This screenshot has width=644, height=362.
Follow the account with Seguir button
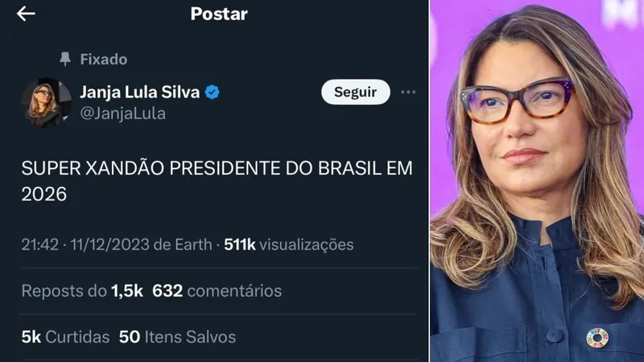pyautogui.click(x=355, y=92)
